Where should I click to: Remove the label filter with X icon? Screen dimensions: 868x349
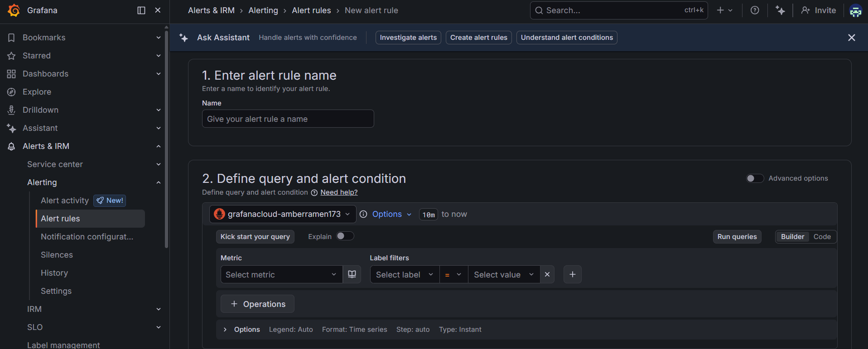547,274
